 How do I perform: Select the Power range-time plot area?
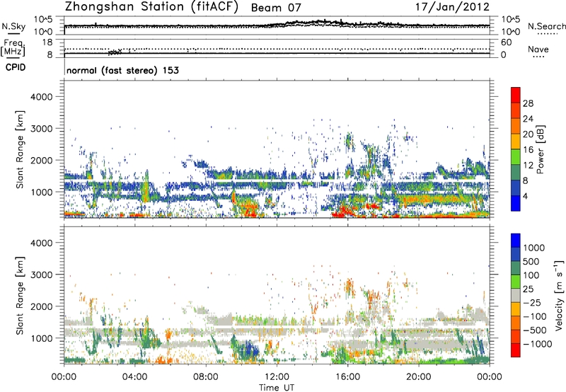[277, 149]
